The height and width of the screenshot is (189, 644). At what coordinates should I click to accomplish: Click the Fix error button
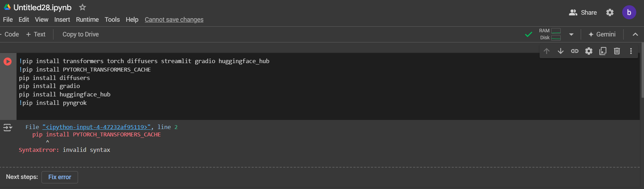pyautogui.click(x=60, y=177)
